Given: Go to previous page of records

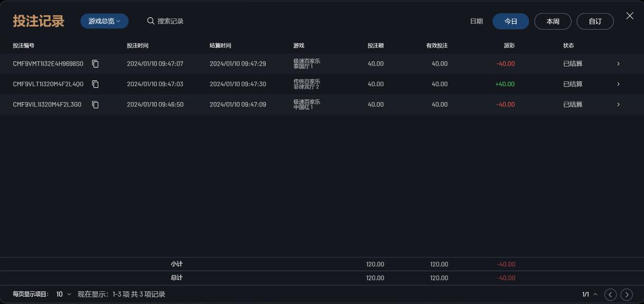Looking at the screenshot, I should pyautogui.click(x=611, y=294).
